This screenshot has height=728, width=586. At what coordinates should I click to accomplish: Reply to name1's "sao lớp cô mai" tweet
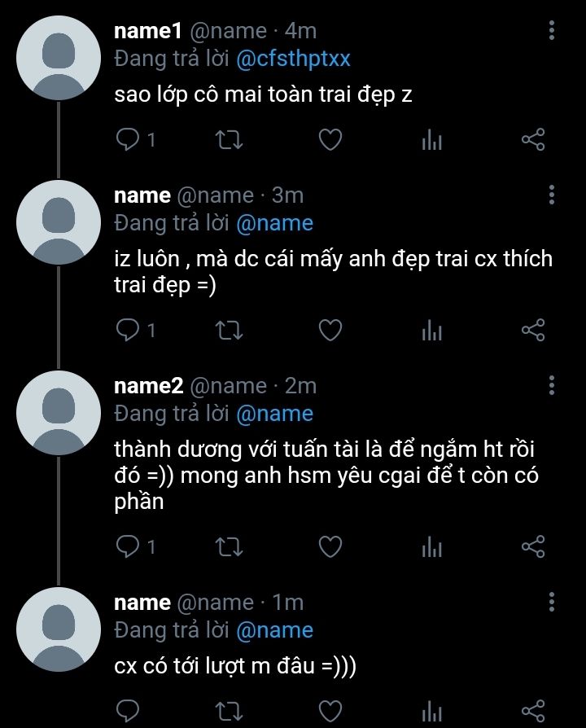[128, 140]
